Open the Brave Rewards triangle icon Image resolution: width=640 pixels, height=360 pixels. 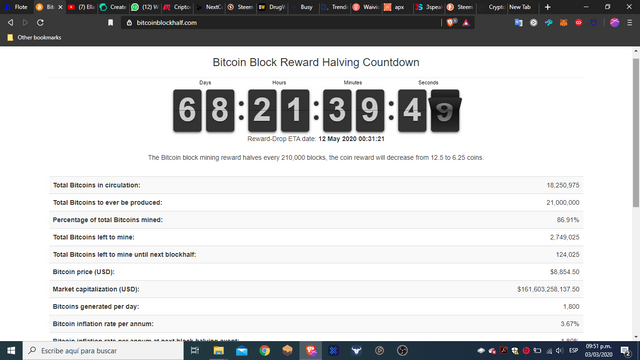[466, 23]
